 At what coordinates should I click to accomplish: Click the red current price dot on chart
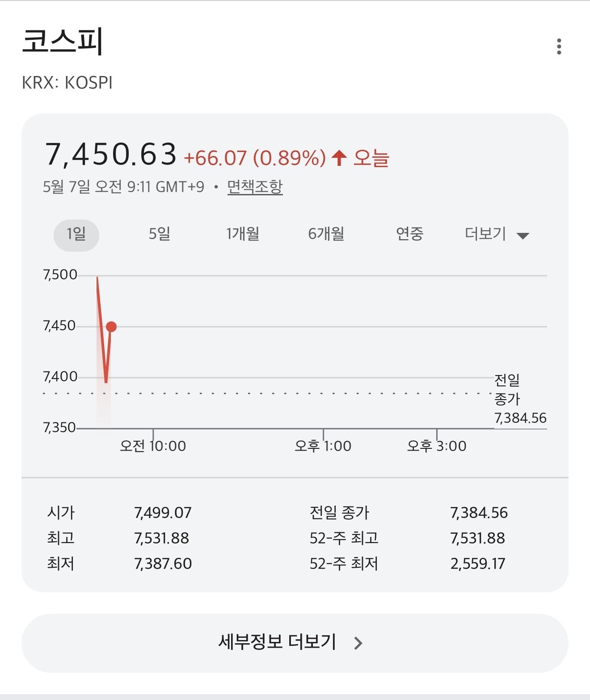coord(111,327)
